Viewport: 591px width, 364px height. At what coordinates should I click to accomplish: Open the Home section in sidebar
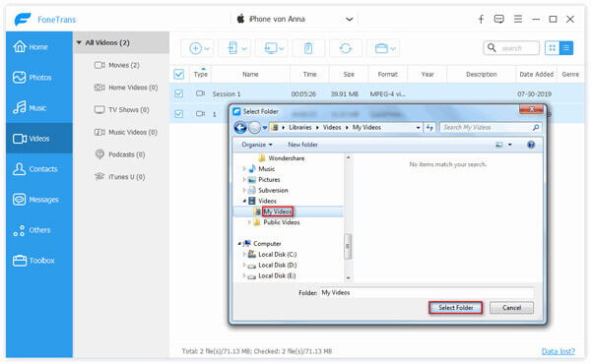38,47
